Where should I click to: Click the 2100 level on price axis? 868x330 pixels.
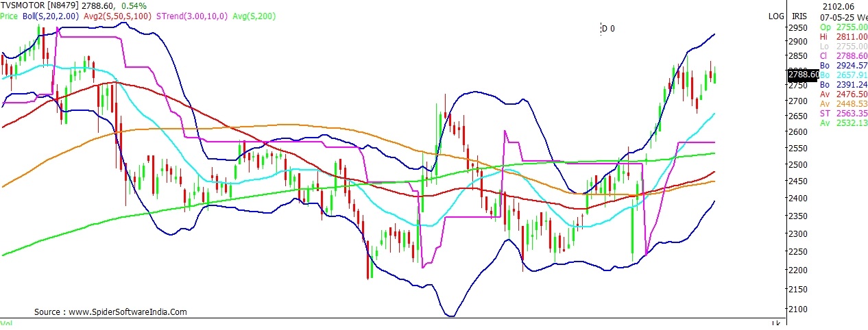click(797, 309)
